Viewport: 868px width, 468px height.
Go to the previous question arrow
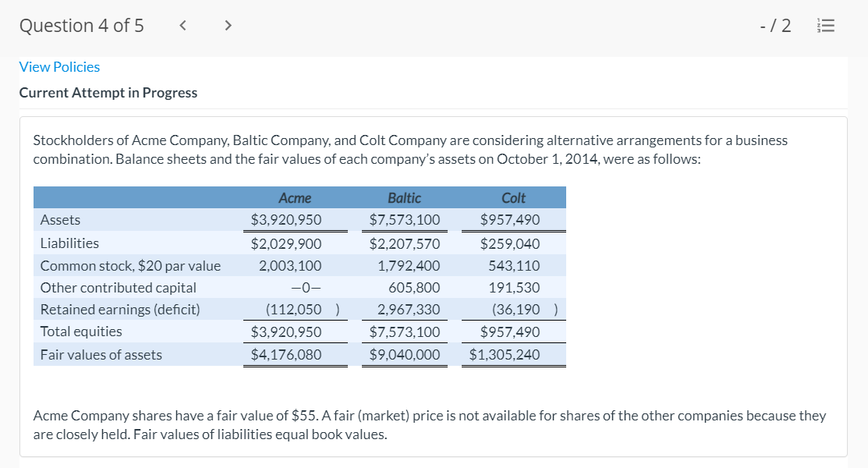coord(182,26)
